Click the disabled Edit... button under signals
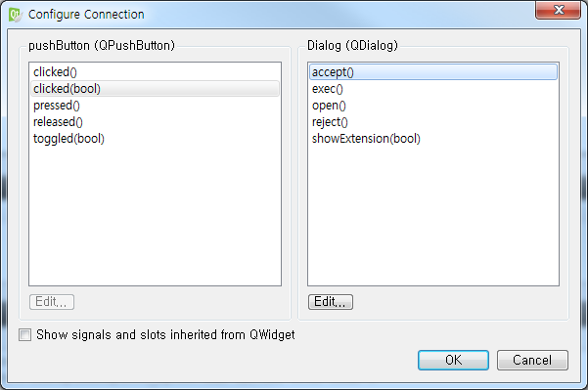The width and height of the screenshot is (588, 390). point(52,302)
